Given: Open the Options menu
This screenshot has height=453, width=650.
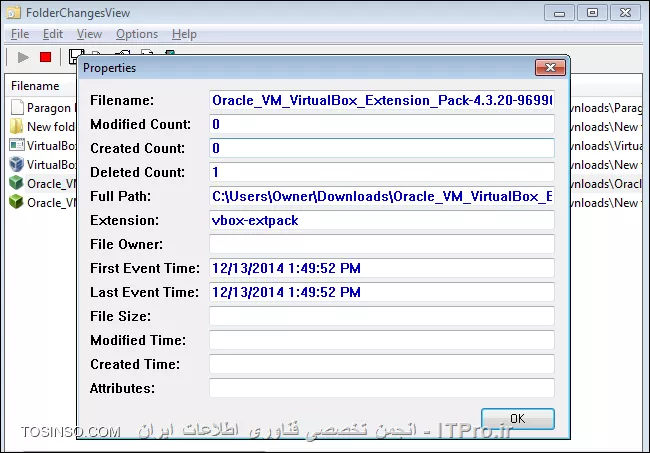Looking at the screenshot, I should 137,34.
